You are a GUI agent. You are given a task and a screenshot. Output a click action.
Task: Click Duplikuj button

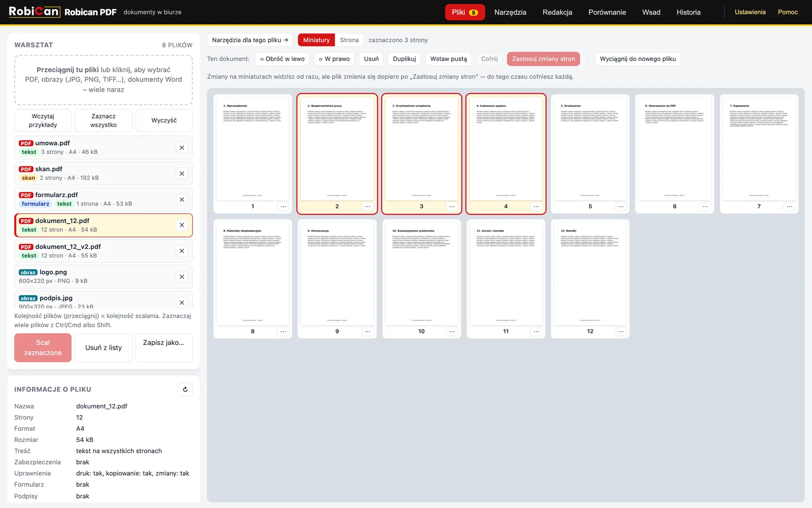(404, 59)
